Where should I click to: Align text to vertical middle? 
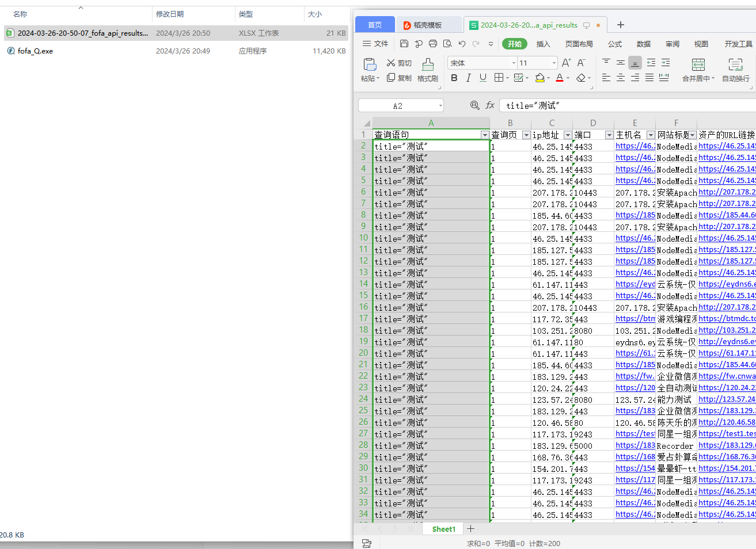[x=621, y=63]
